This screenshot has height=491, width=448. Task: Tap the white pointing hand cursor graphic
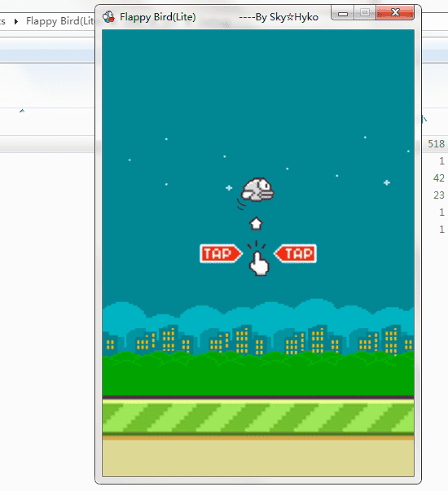pos(259,263)
